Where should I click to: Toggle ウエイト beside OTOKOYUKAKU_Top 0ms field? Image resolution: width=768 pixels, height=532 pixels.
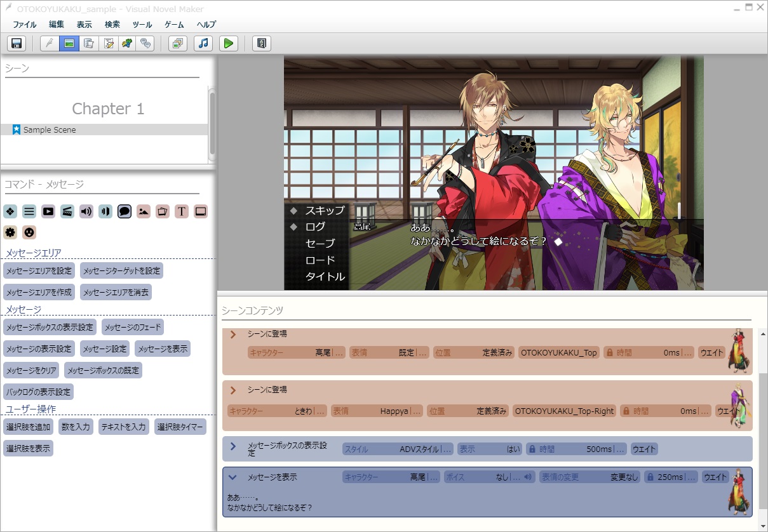pos(711,352)
